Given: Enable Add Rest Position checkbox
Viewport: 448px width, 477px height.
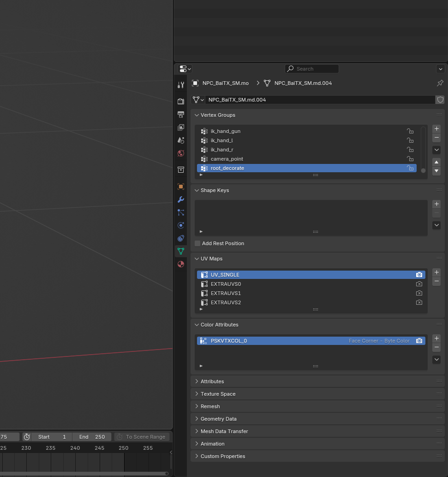Looking at the screenshot, I should tap(197, 243).
